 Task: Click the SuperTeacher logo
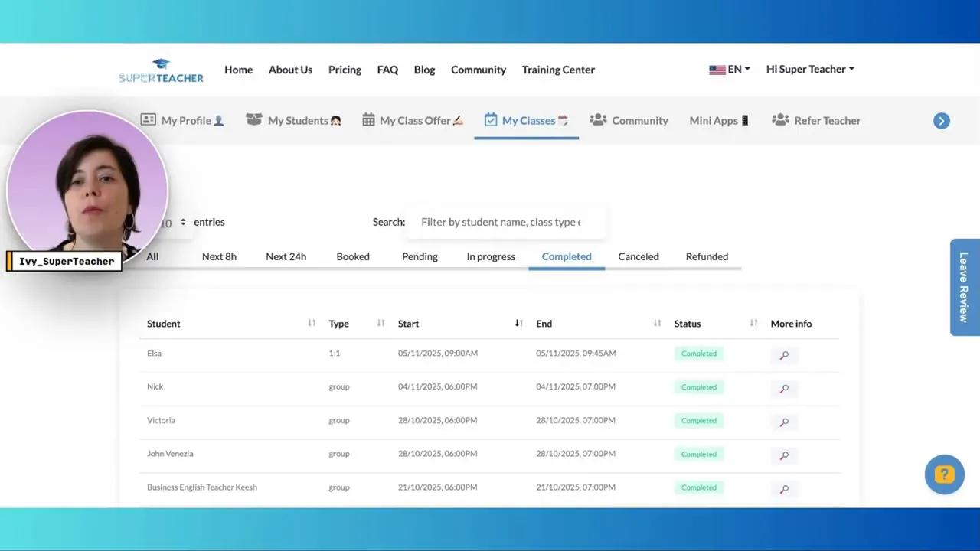point(161,70)
